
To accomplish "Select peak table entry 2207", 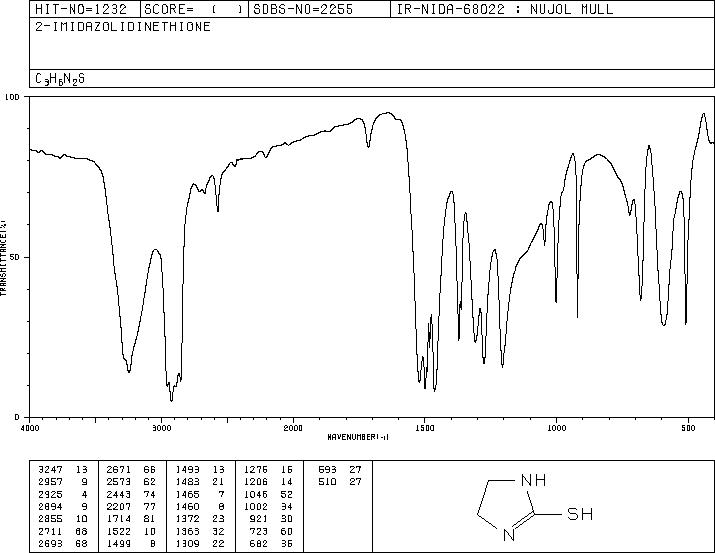I will click(x=119, y=506).
